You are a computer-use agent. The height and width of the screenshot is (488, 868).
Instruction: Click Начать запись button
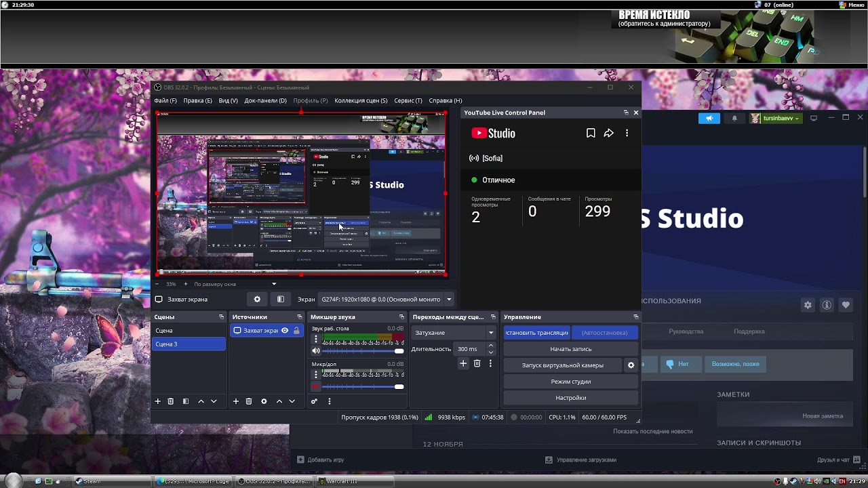pyautogui.click(x=571, y=349)
